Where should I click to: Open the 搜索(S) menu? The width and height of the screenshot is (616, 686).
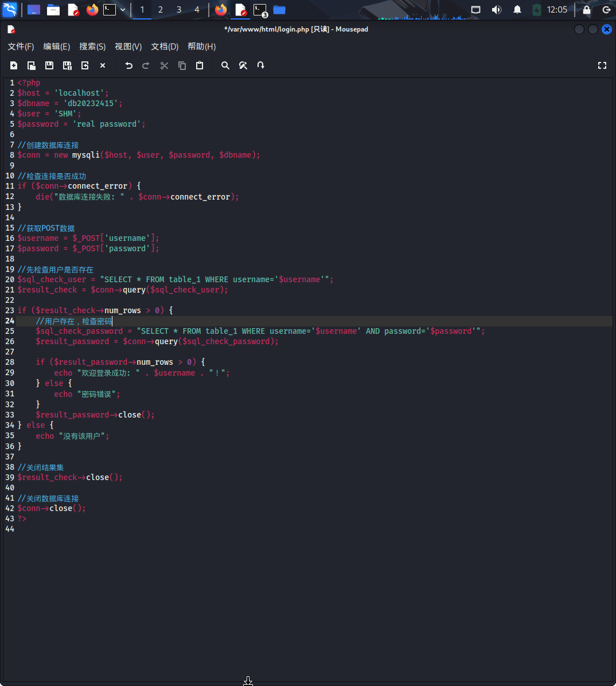(92, 46)
